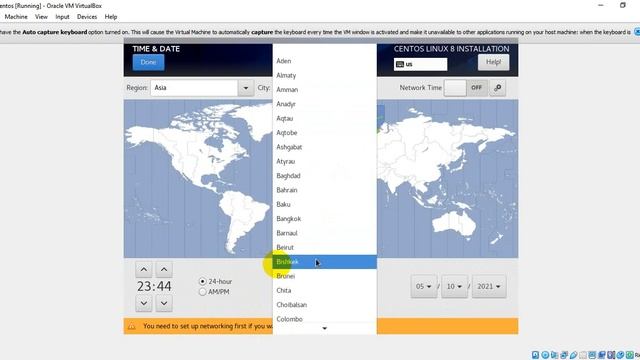Click the recording status icon
This screenshot has height=360, width=640.
(x=602, y=355)
